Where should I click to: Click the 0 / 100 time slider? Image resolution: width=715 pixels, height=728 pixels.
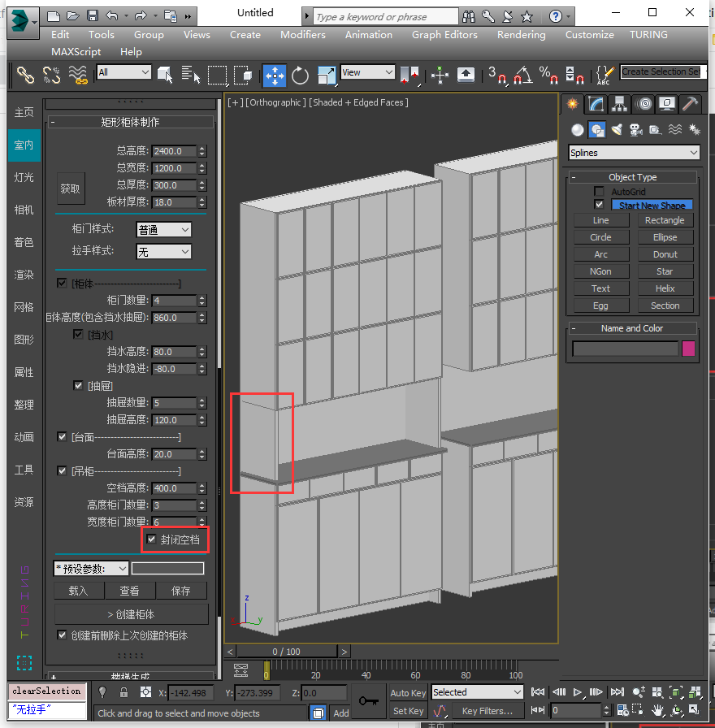tap(287, 652)
